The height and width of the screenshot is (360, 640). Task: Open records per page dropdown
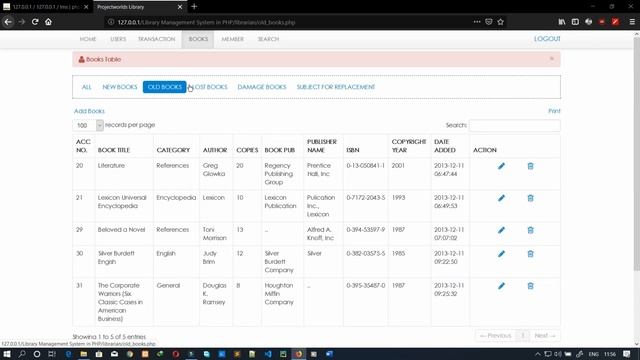[x=88, y=125]
